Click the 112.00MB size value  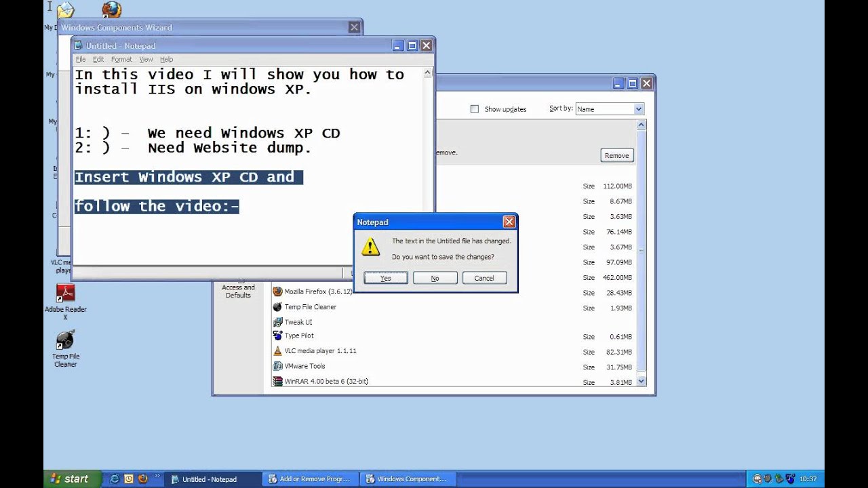click(617, 186)
